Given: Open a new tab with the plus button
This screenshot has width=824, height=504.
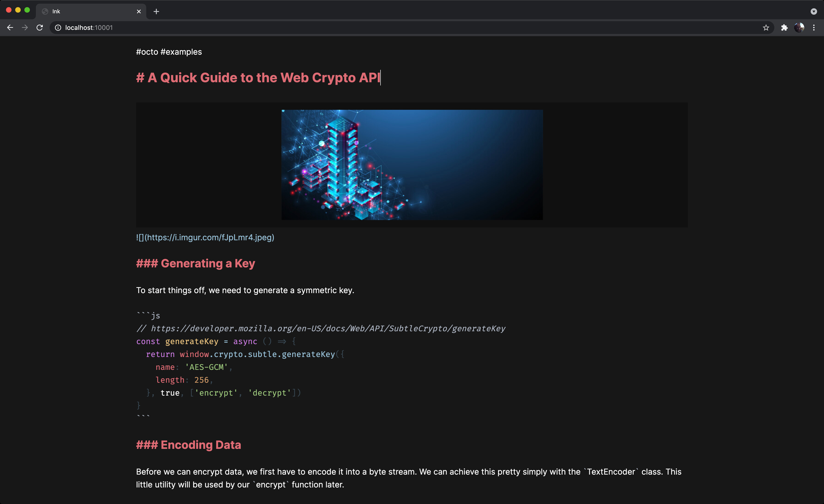Looking at the screenshot, I should pos(156,11).
